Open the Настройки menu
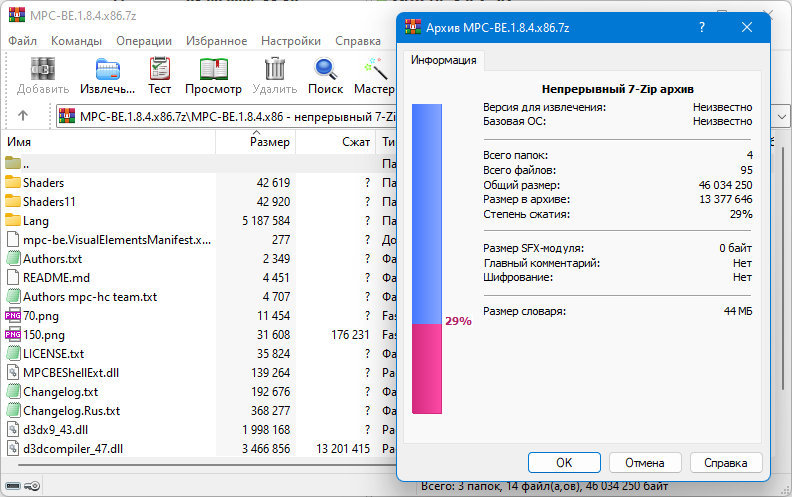 coord(291,41)
